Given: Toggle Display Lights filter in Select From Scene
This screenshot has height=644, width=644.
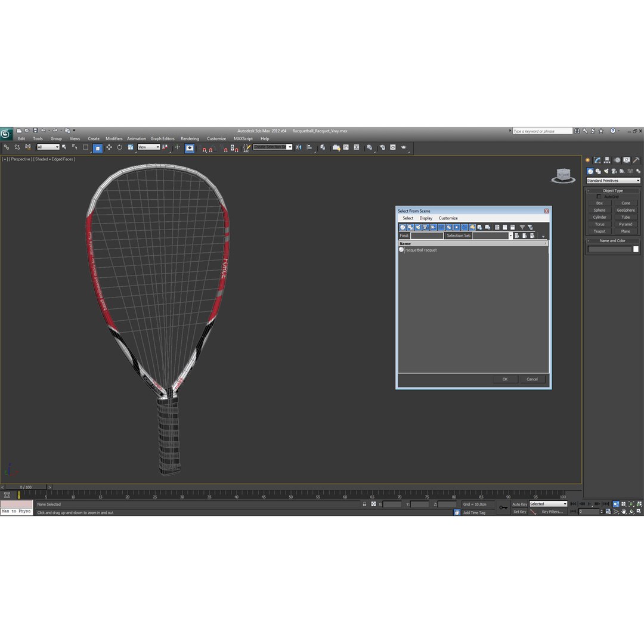Looking at the screenshot, I should pyautogui.click(x=418, y=227).
